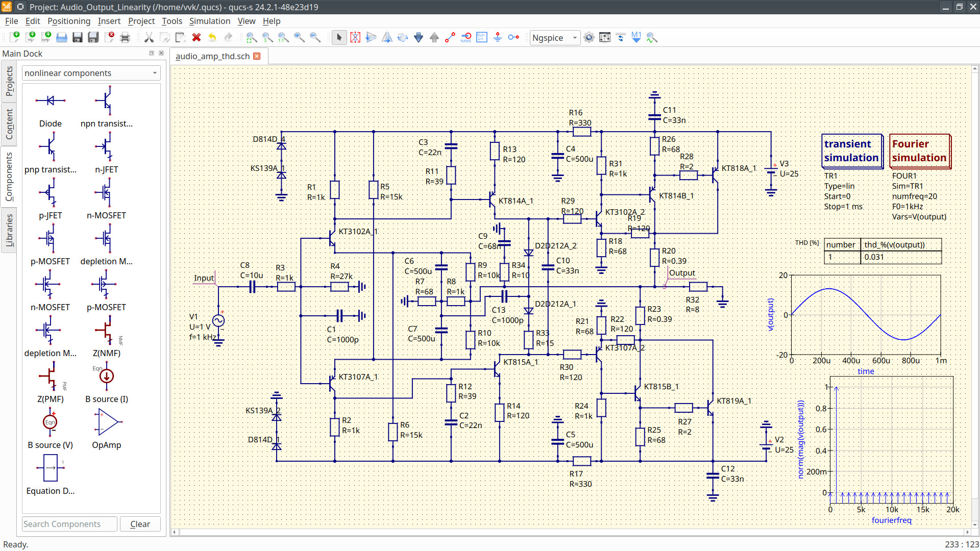Select the Wire drawing tool

pos(450,37)
